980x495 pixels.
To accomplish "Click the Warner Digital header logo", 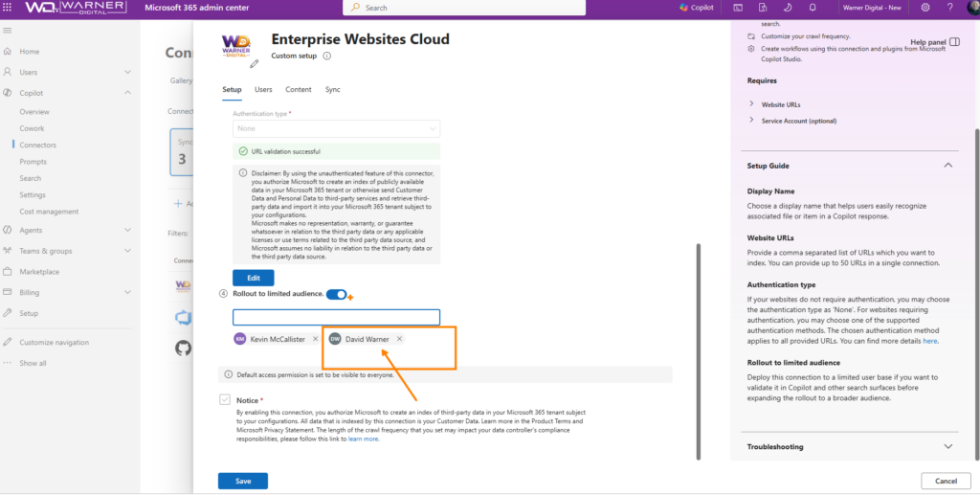I will point(75,8).
